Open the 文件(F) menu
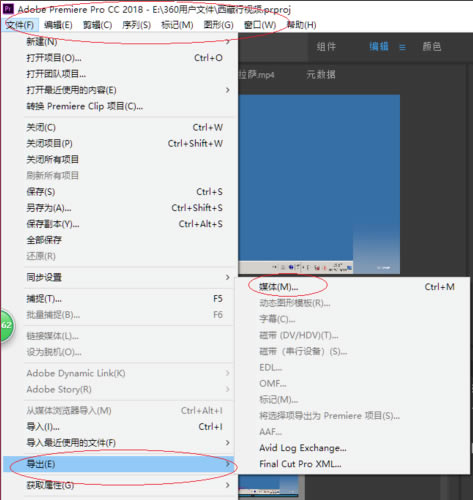 coord(20,25)
